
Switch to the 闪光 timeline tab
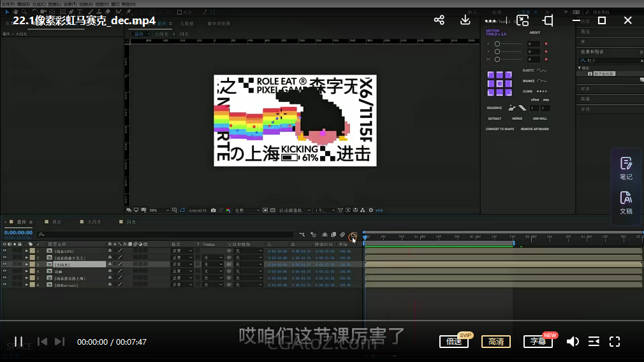130,222
